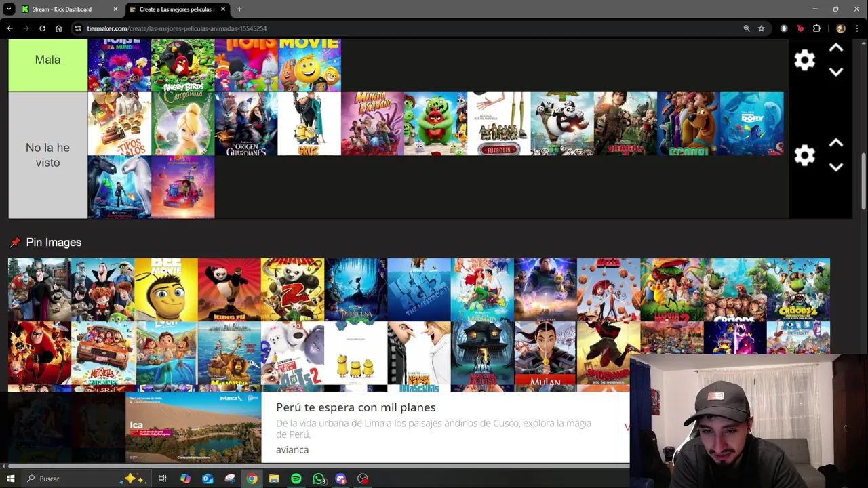Click the Pin Images link
Viewport: 868px width, 488px height.
[54, 242]
